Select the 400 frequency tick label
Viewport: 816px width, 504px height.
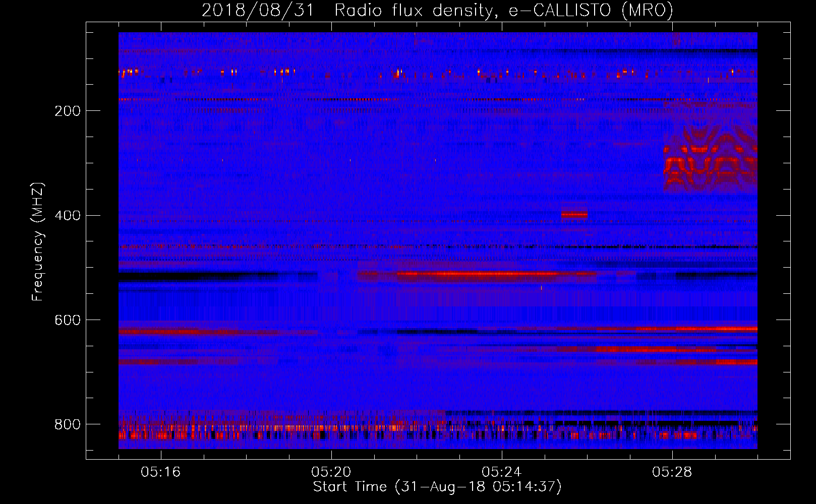(67, 216)
